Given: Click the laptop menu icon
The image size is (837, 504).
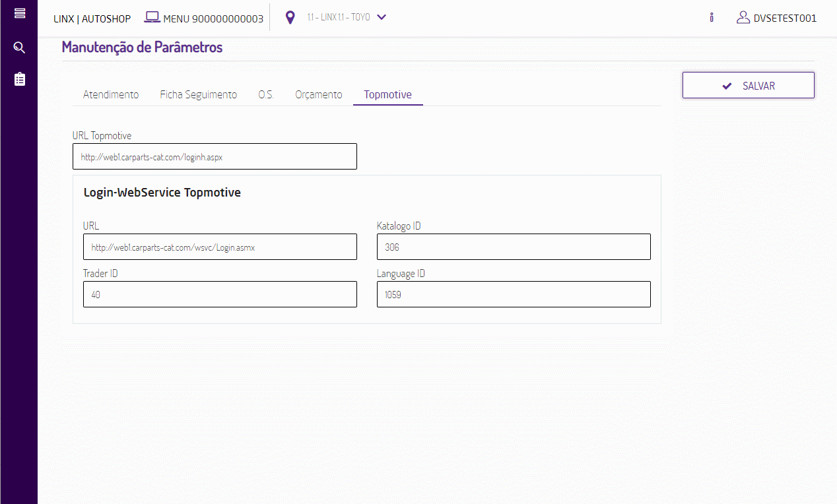Looking at the screenshot, I should [x=152, y=18].
